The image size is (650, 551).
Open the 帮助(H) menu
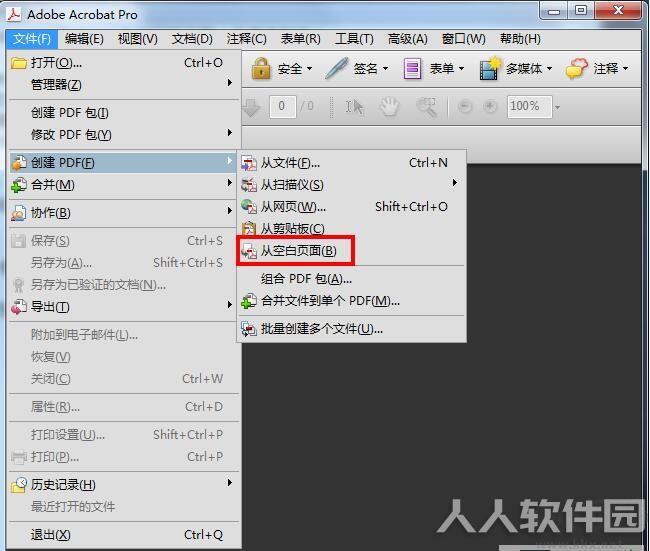[x=520, y=39]
